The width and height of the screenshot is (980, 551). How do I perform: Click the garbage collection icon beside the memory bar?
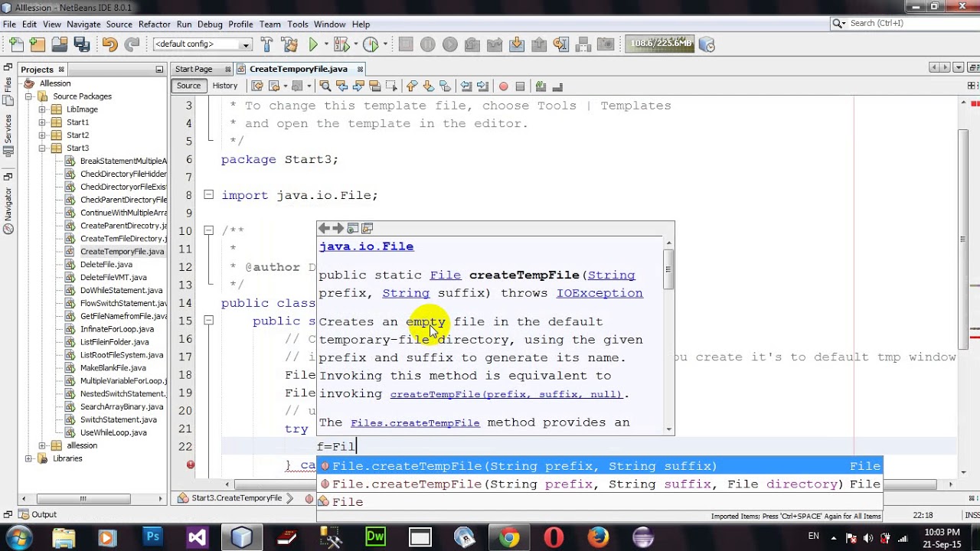[x=706, y=44]
